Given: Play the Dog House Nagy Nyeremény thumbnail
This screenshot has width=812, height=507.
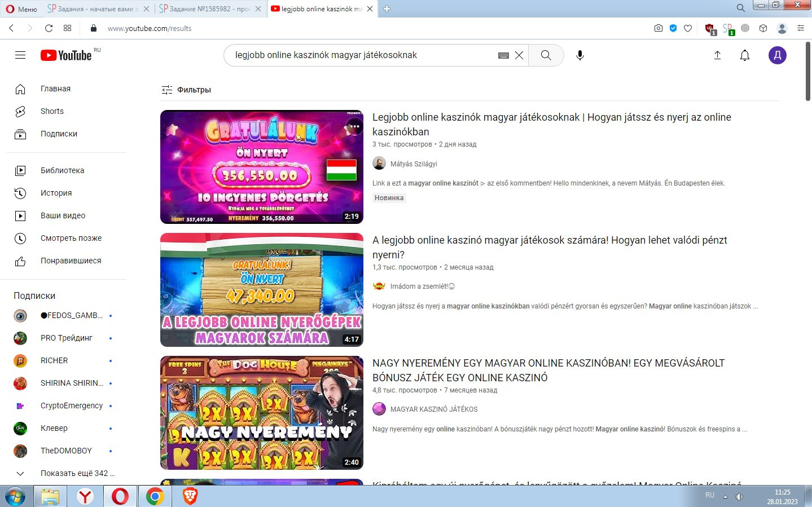Looking at the screenshot, I should (262, 413).
